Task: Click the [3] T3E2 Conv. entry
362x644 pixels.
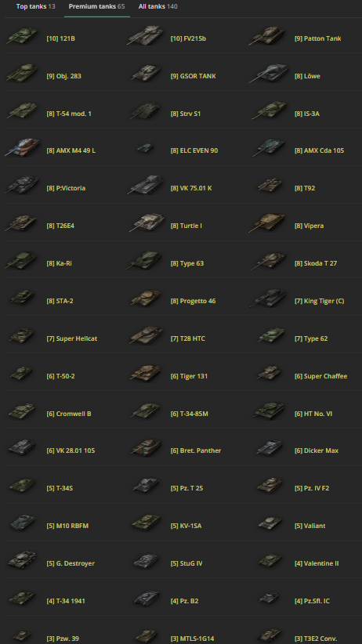Action: point(316,639)
